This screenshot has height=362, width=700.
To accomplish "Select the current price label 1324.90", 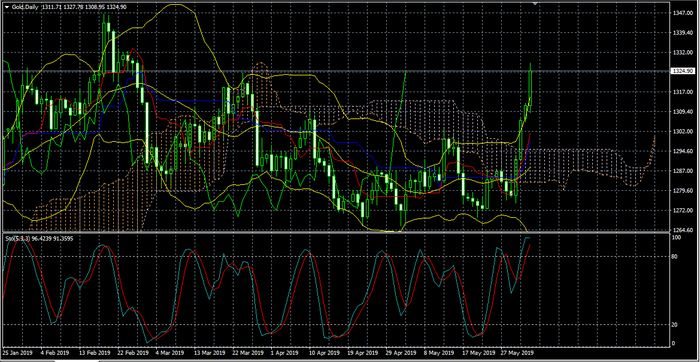I will click(x=683, y=71).
